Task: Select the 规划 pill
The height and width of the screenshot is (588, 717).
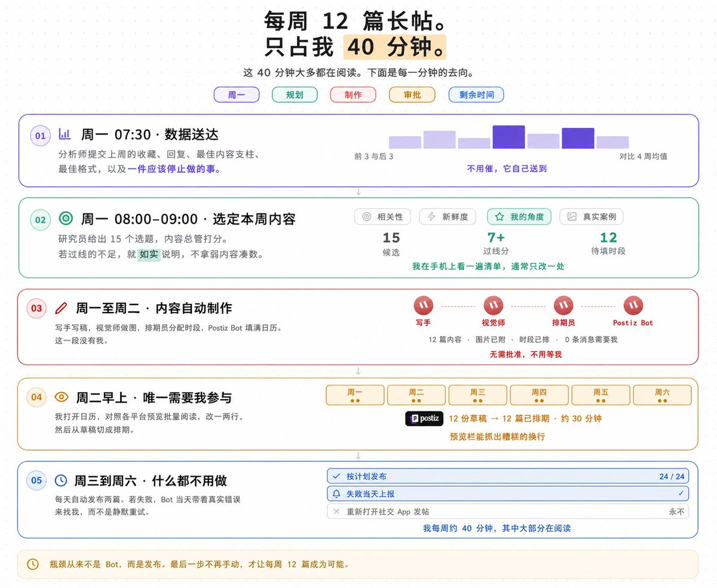Action: 295,94
